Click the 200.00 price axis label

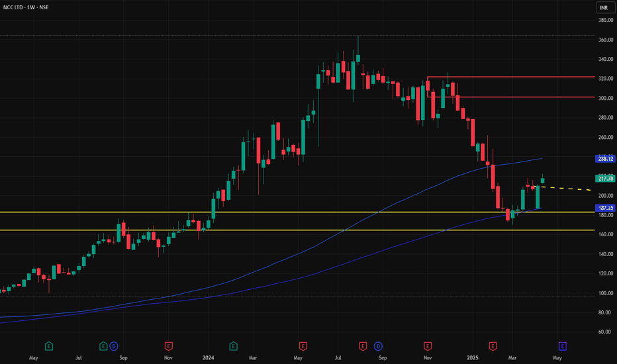pos(606,196)
